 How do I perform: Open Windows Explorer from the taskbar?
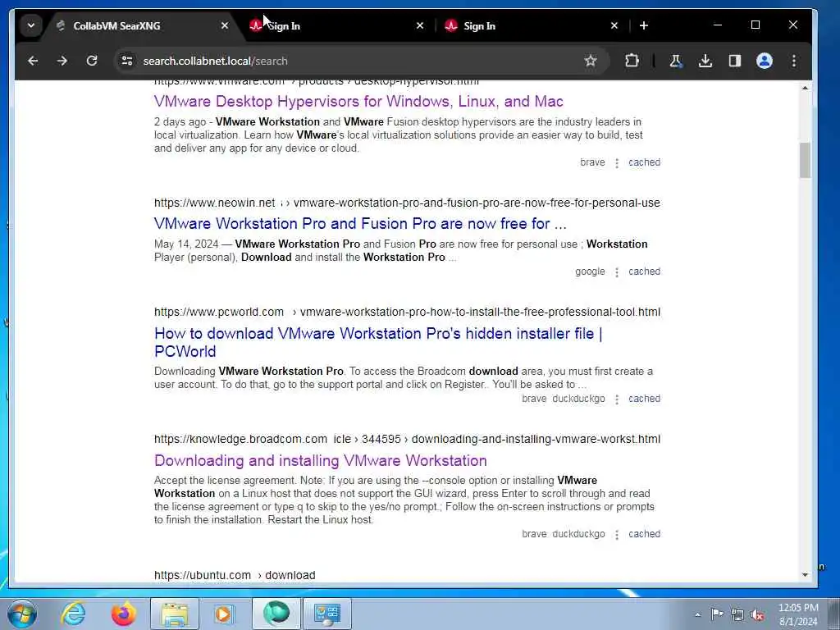point(175,614)
